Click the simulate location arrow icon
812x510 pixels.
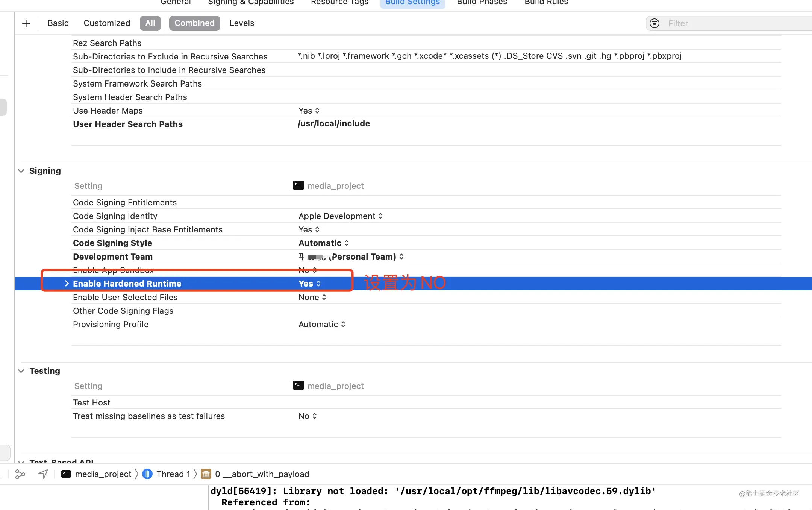pos(43,474)
